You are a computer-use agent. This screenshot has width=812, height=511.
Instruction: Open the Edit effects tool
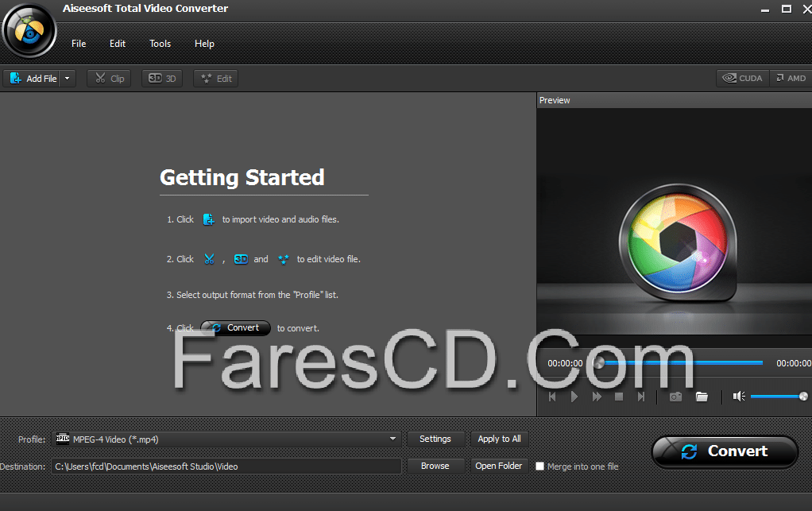coord(216,78)
